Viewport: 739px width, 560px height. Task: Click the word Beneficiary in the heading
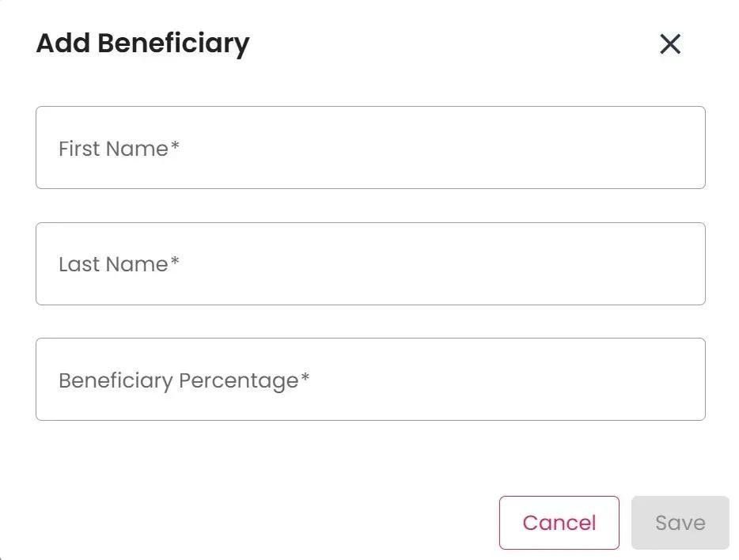click(x=173, y=43)
